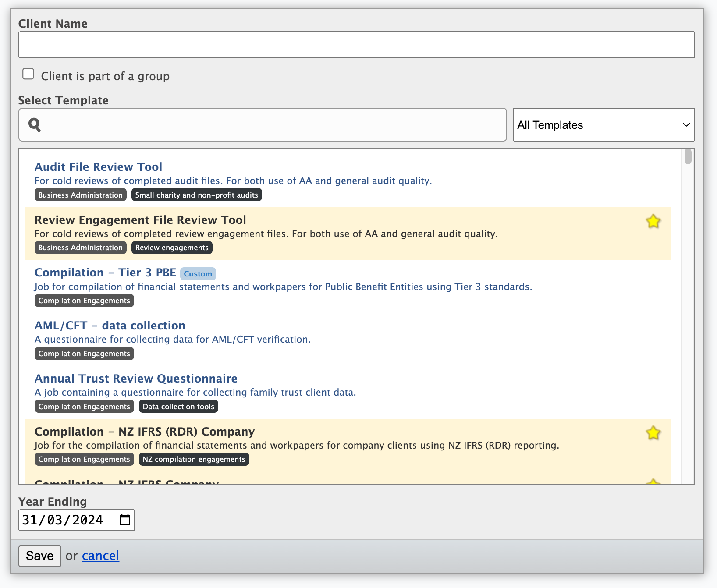This screenshot has width=717, height=588.
Task: Click the star beside the bottom Compilation template
Action: click(x=653, y=482)
